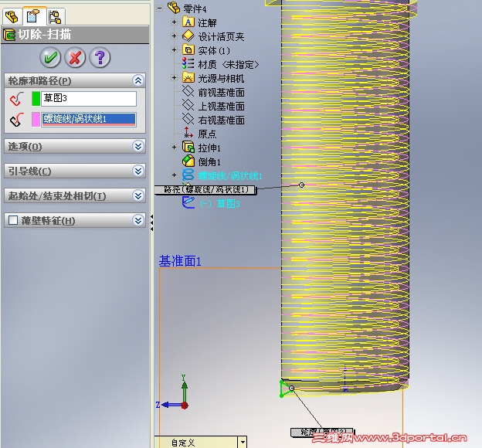
Task: Select 上视基准面 in the tree
Action: (x=222, y=107)
